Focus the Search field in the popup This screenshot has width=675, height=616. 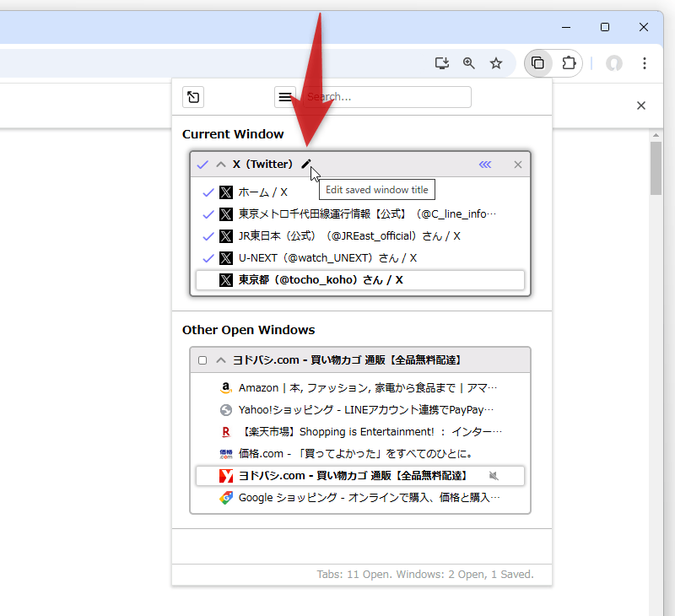[387, 97]
